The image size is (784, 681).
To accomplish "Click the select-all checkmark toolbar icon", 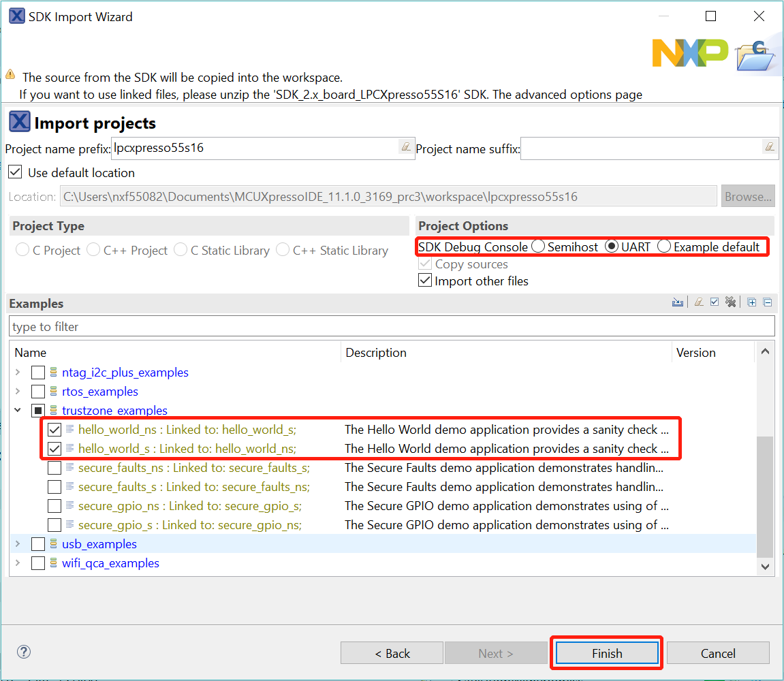I will point(715,302).
